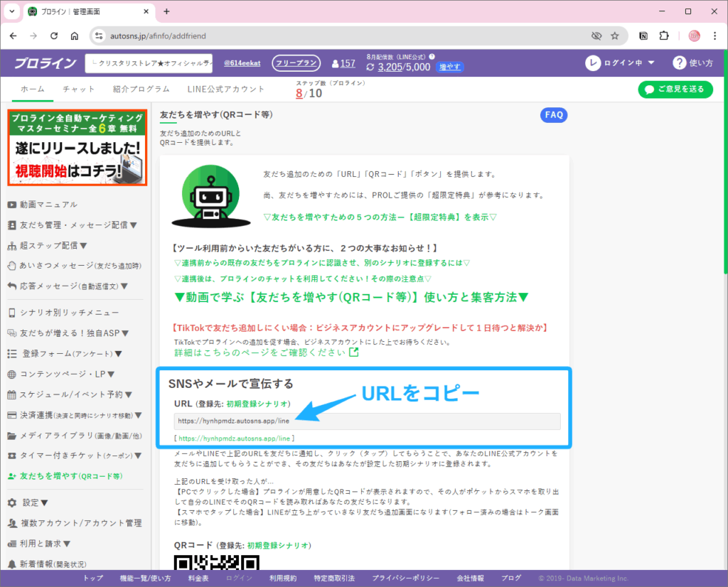Select the ホーム tab
The image size is (728, 587).
coord(33,89)
